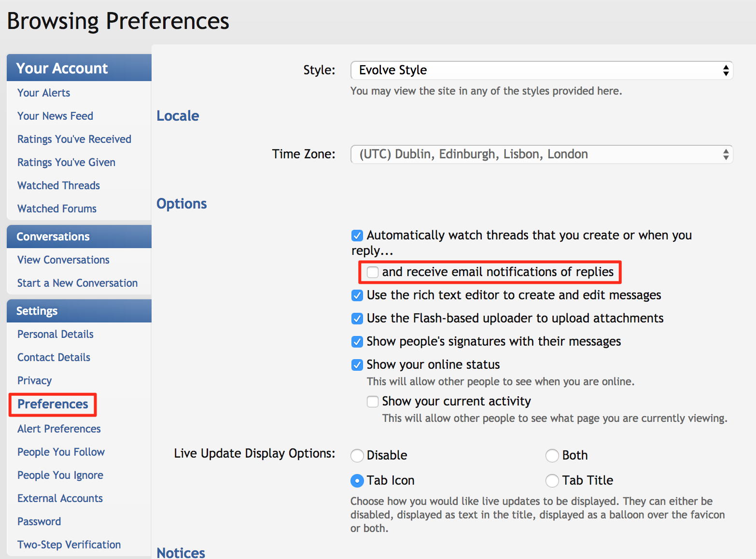Click Start a New Conversation link
Image resolution: width=756 pixels, height=559 pixels.
[x=77, y=283]
